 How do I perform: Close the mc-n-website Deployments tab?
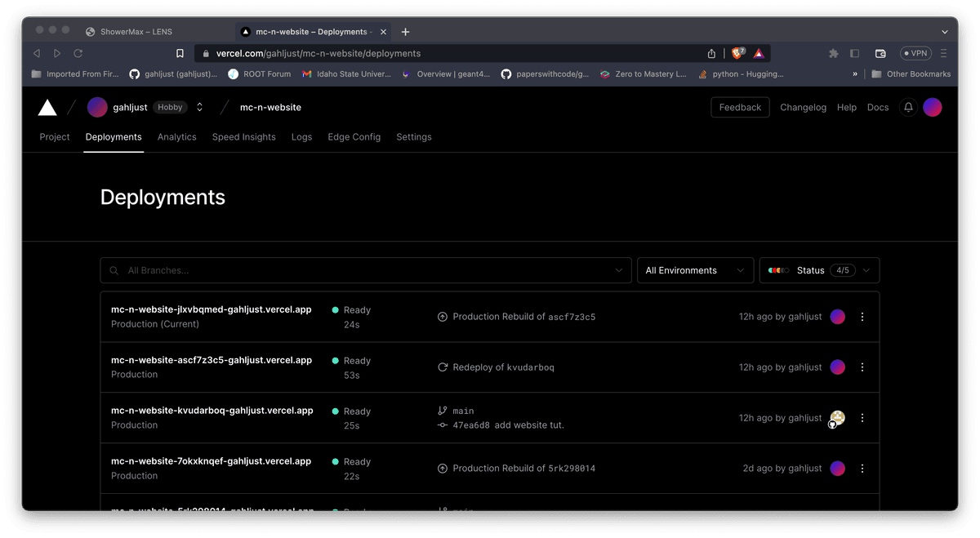(382, 32)
